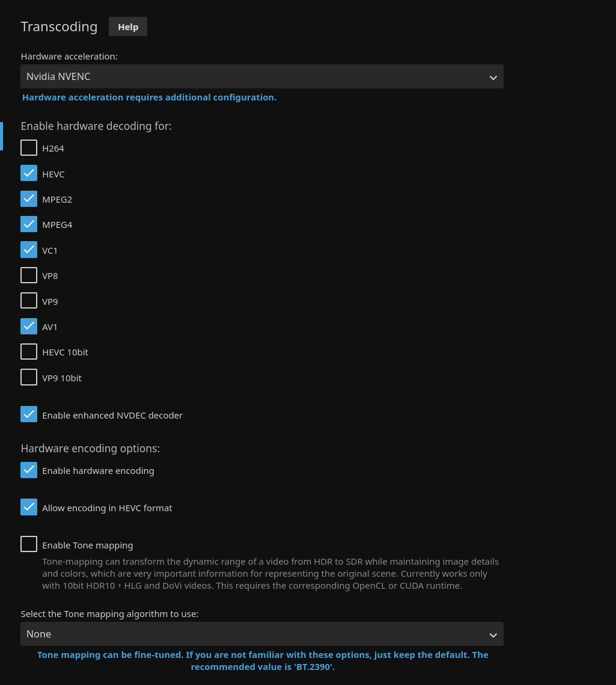Screen dimensions: 616x685
Task: Enable VP9 hardware decoding
Action: [x=29, y=301]
